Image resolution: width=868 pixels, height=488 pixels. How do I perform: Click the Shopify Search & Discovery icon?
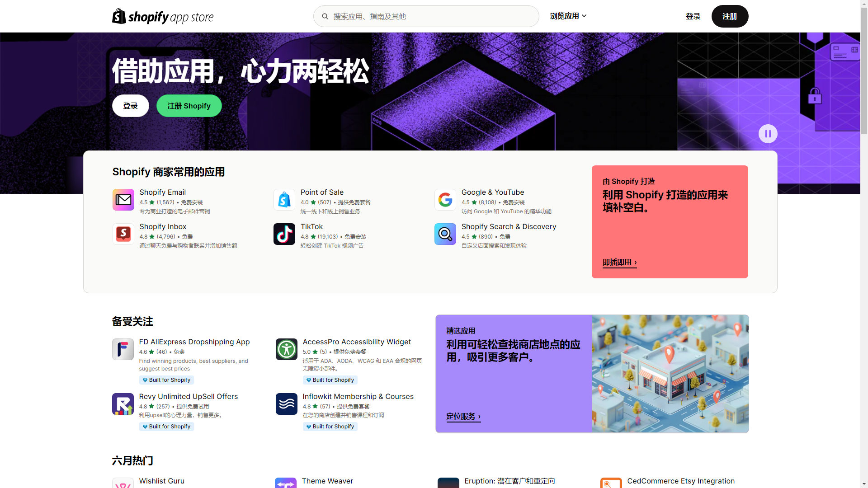point(445,234)
